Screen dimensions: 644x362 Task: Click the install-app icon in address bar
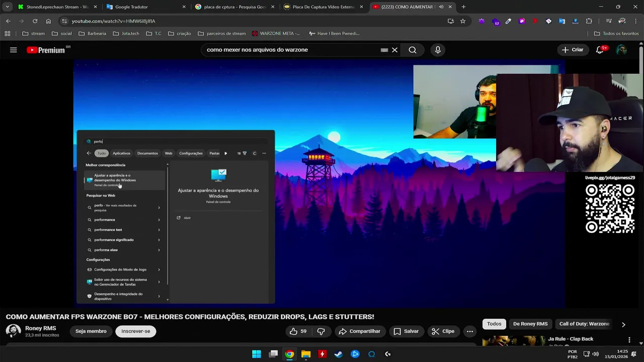(x=451, y=21)
